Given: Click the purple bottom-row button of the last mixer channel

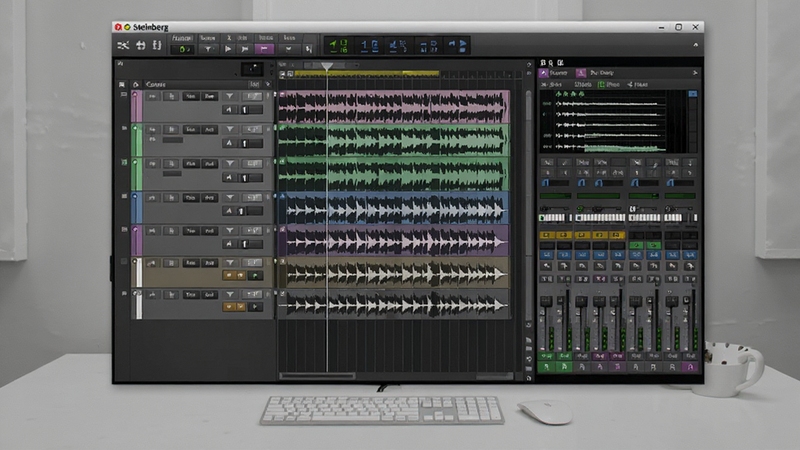Looking at the screenshot, I should click(x=690, y=367).
